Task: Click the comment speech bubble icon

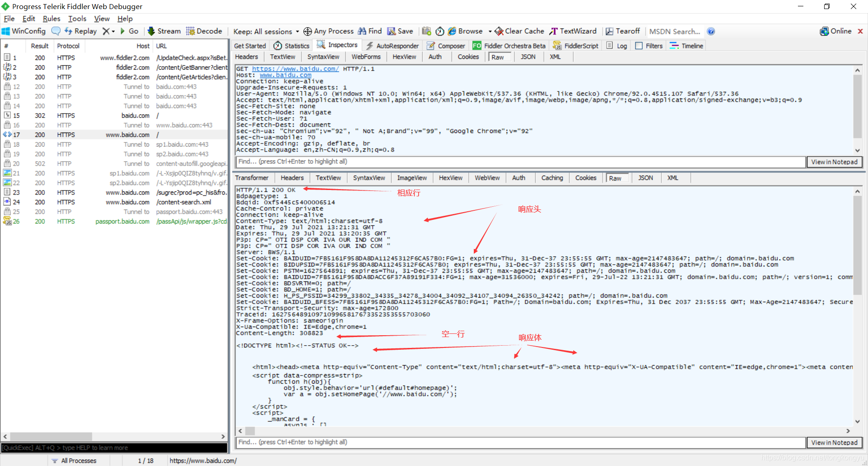Action: (x=56, y=31)
